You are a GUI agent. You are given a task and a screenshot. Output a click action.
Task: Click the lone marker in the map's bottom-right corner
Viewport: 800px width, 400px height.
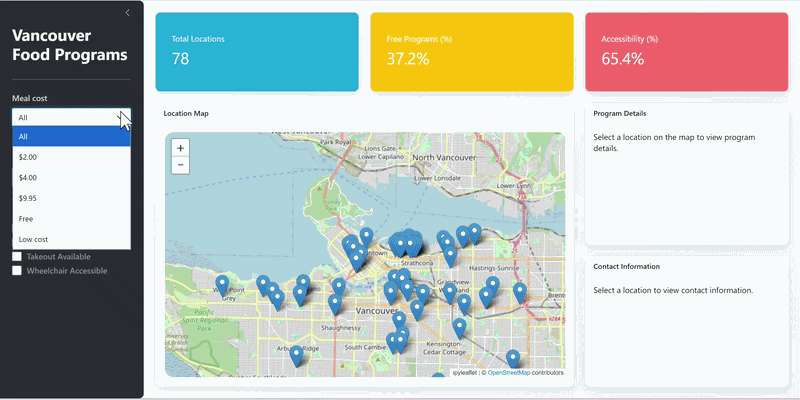[513, 359]
